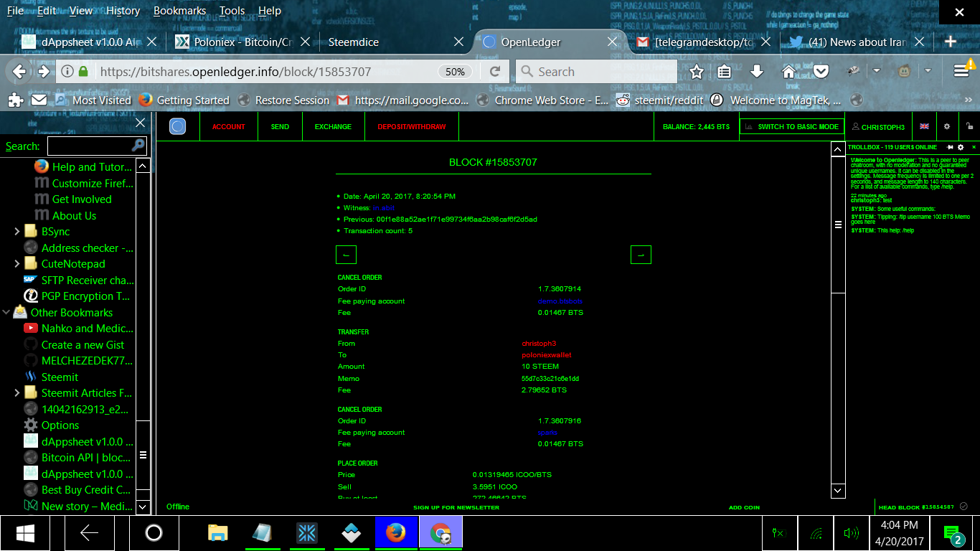
Task: Click the 50% zoom level indicator
Action: pyautogui.click(x=456, y=72)
